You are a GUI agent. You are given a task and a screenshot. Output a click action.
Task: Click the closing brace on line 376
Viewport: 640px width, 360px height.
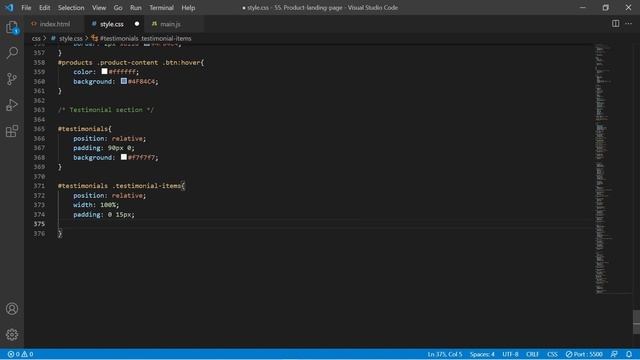(60, 233)
